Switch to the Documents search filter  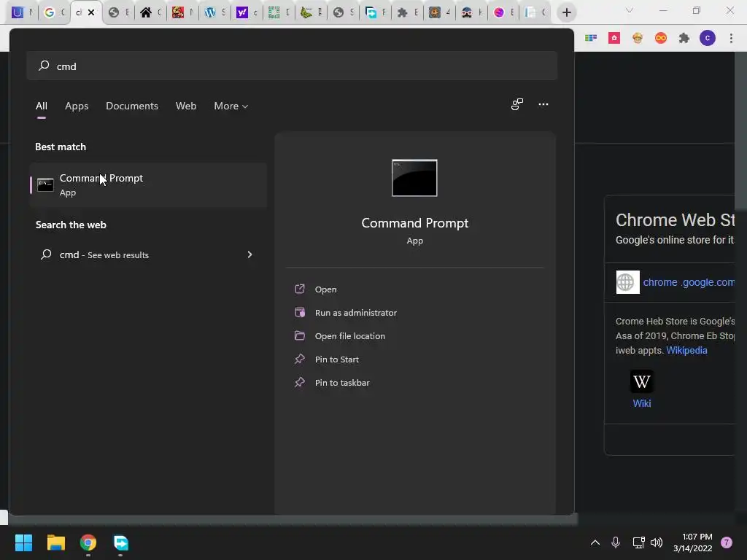pos(132,106)
